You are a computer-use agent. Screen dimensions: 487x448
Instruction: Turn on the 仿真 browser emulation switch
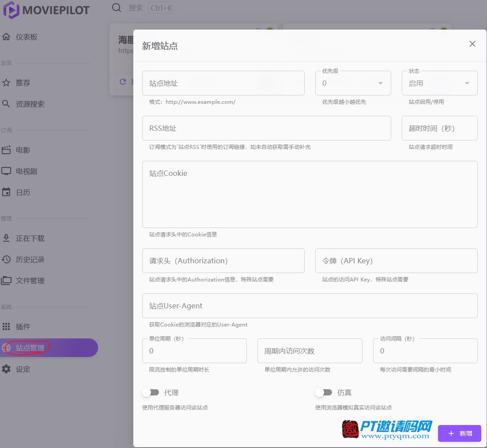click(324, 392)
